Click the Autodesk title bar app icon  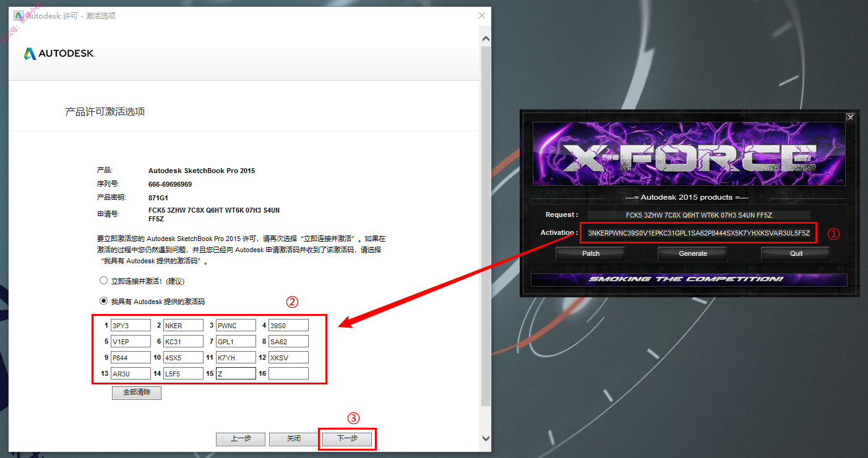(19, 15)
